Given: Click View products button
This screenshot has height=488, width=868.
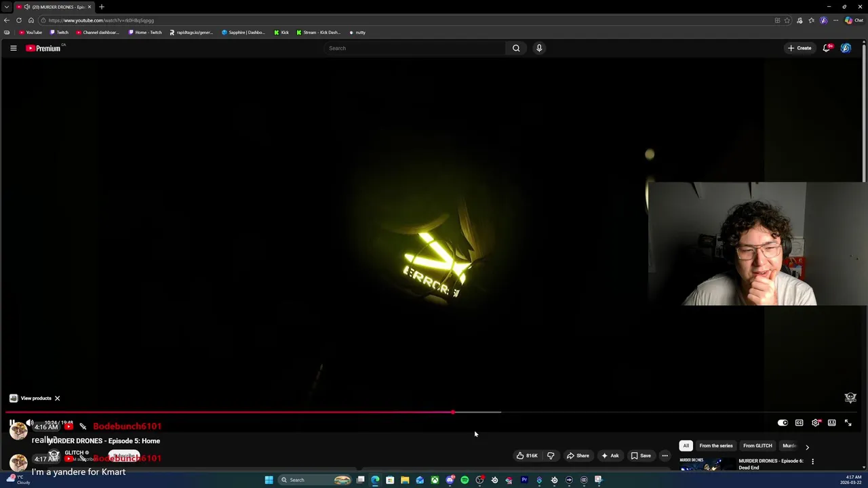Looking at the screenshot, I should click(x=31, y=399).
